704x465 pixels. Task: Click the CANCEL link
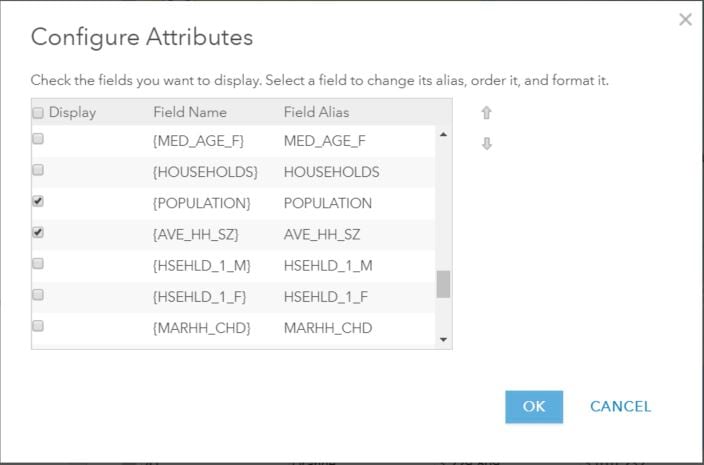tap(620, 406)
